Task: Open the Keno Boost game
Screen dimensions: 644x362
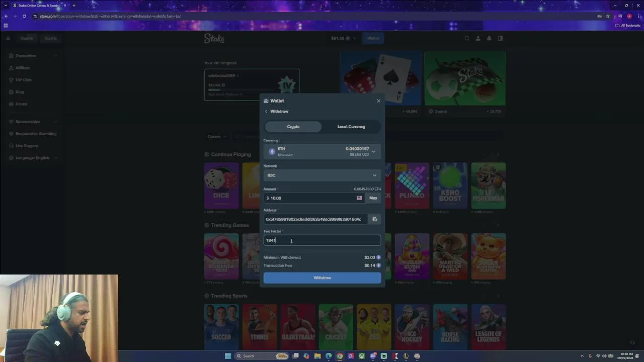Action: pyautogui.click(x=450, y=186)
